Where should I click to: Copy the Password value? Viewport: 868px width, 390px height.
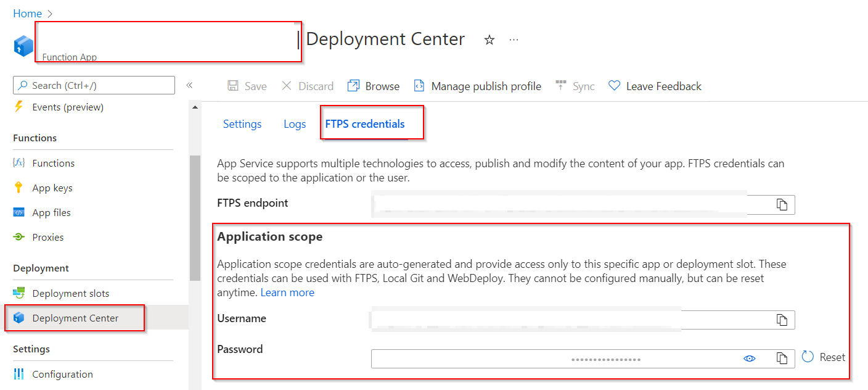(782, 358)
